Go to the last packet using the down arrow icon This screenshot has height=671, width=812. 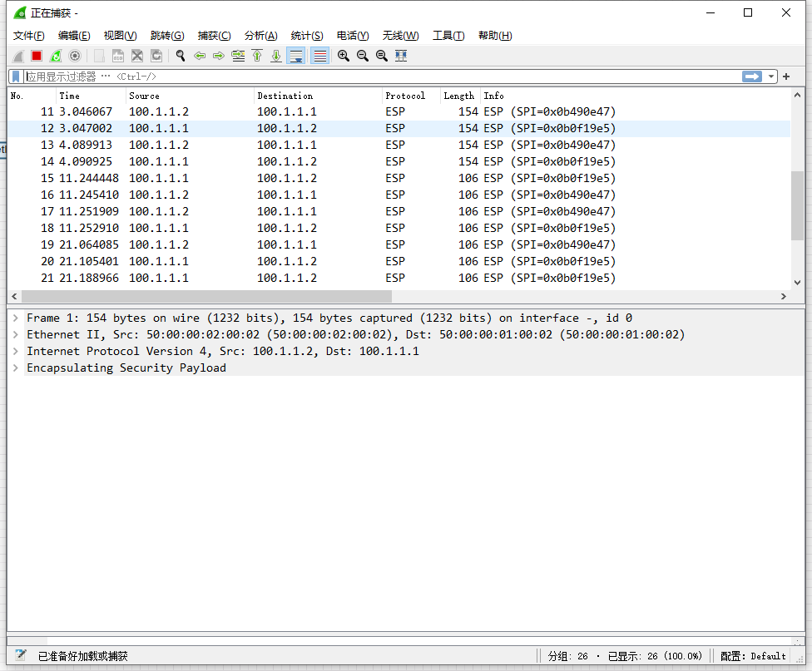(276, 56)
